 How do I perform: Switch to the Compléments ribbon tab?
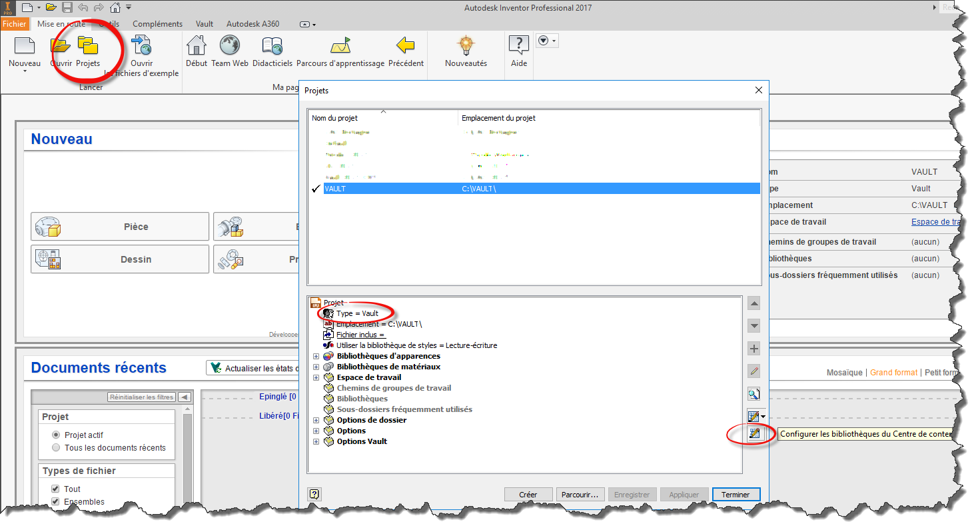tap(157, 24)
